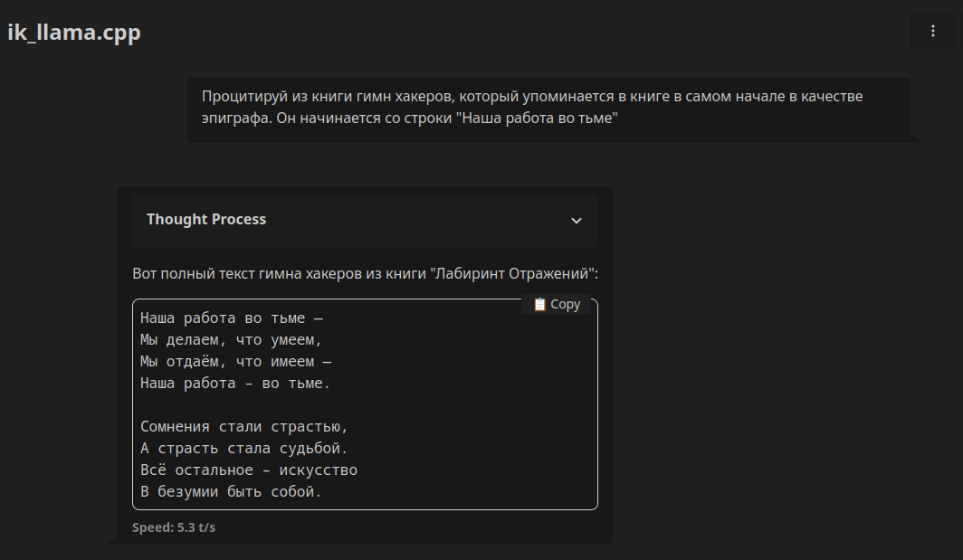Click code line "А страсть стала судьбой."
Screen dimensions: 963x560
click(x=244, y=449)
